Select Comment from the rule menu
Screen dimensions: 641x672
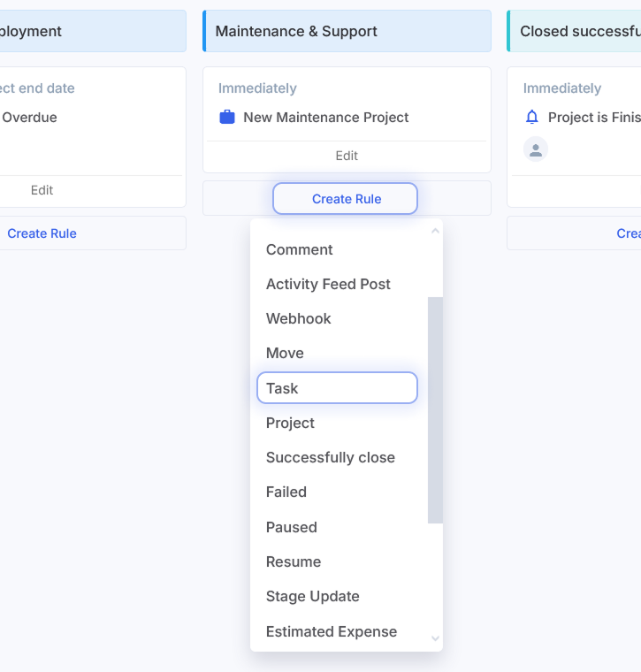pyautogui.click(x=300, y=249)
